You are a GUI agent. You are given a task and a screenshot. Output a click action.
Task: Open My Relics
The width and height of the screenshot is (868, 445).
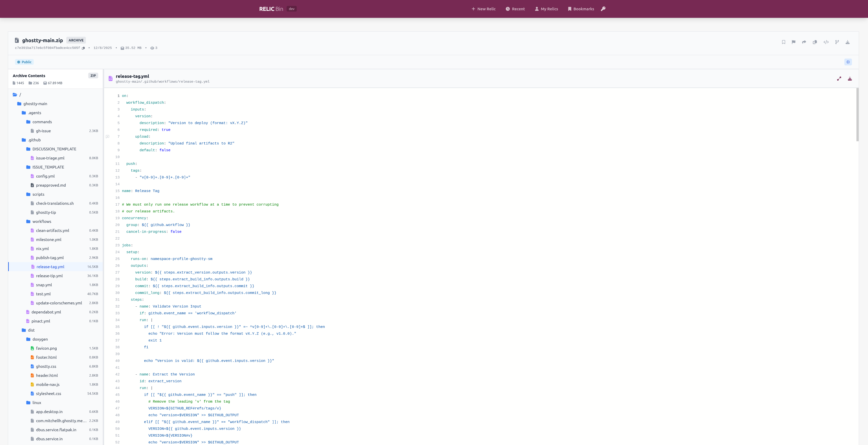[x=546, y=9]
